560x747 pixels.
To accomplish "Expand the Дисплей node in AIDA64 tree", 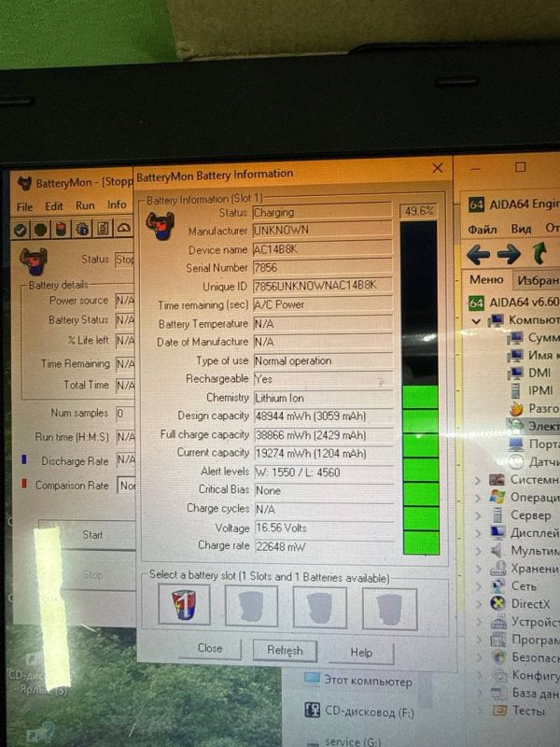I will [478, 533].
